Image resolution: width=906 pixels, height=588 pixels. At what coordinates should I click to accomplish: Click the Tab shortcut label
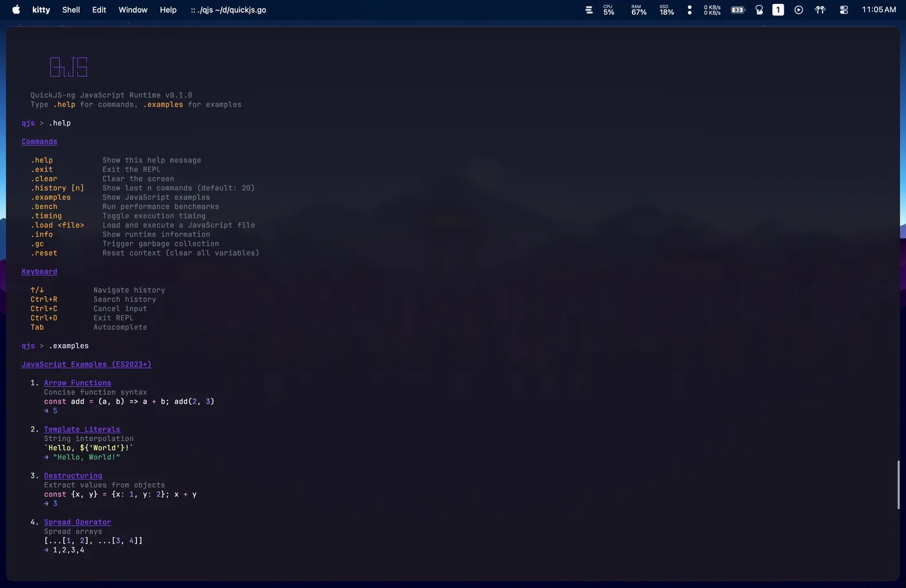point(38,327)
